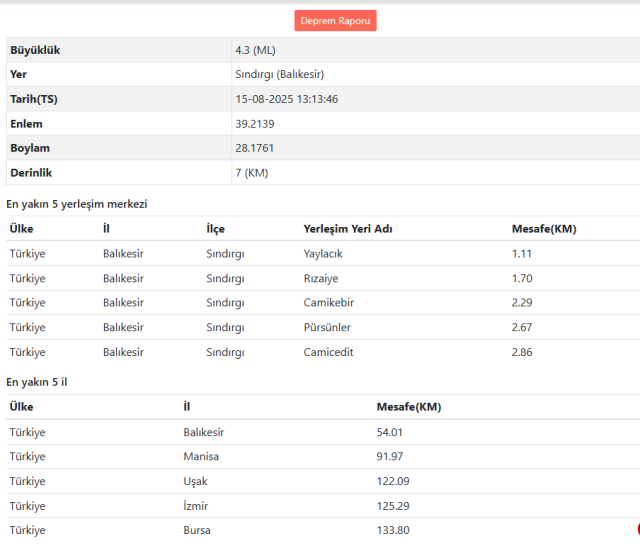This screenshot has height=550, width=640.
Task: Click the İlçe column header
Action: (x=215, y=228)
